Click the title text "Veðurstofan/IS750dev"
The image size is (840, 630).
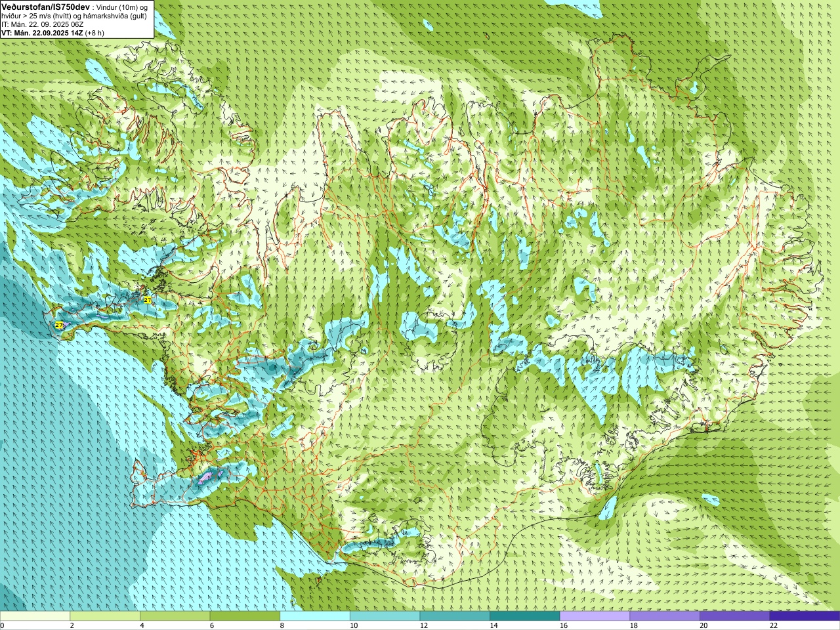[x=46, y=6]
